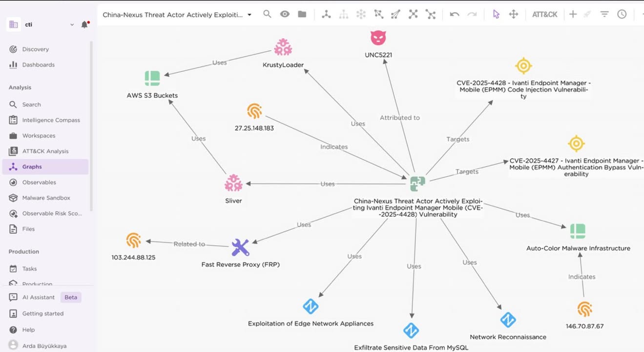
Task: Open the filter icon in the toolbar
Action: [604, 14]
